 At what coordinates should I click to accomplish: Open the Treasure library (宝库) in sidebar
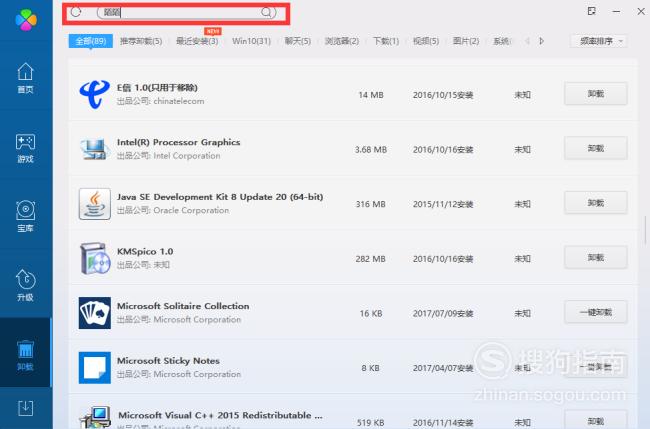tap(25, 216)
